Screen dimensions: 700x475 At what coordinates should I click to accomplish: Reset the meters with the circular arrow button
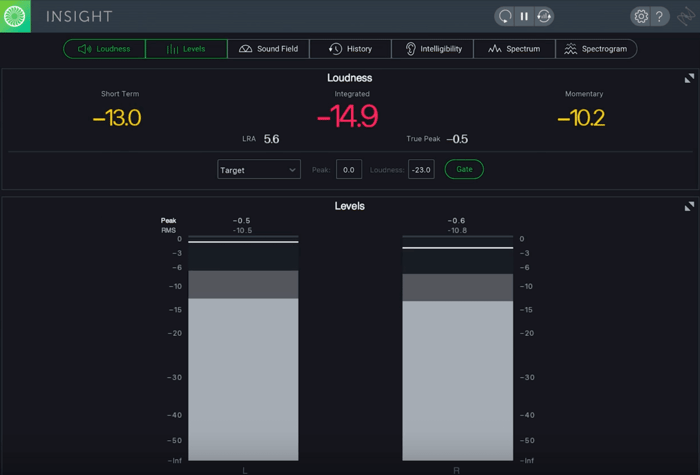505,17
